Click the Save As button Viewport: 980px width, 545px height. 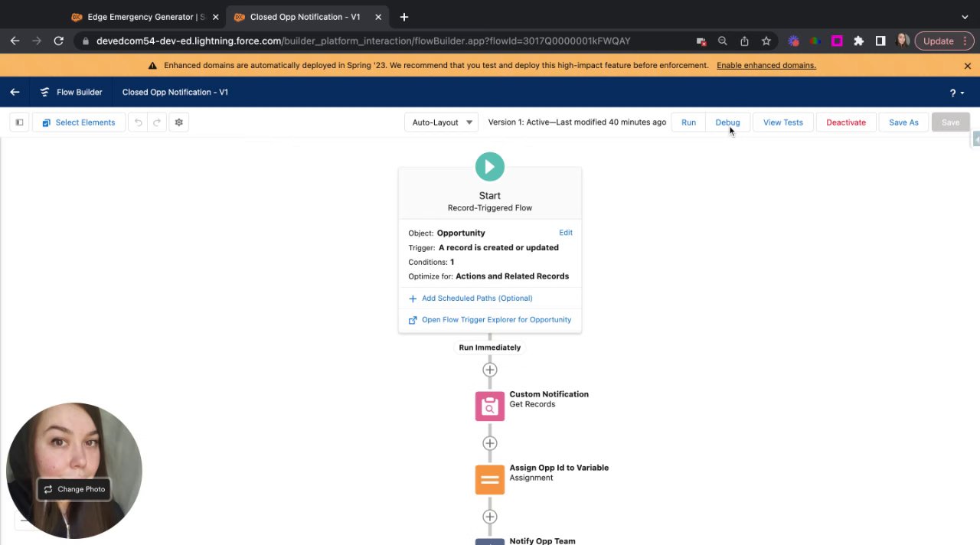click(903, 122)
